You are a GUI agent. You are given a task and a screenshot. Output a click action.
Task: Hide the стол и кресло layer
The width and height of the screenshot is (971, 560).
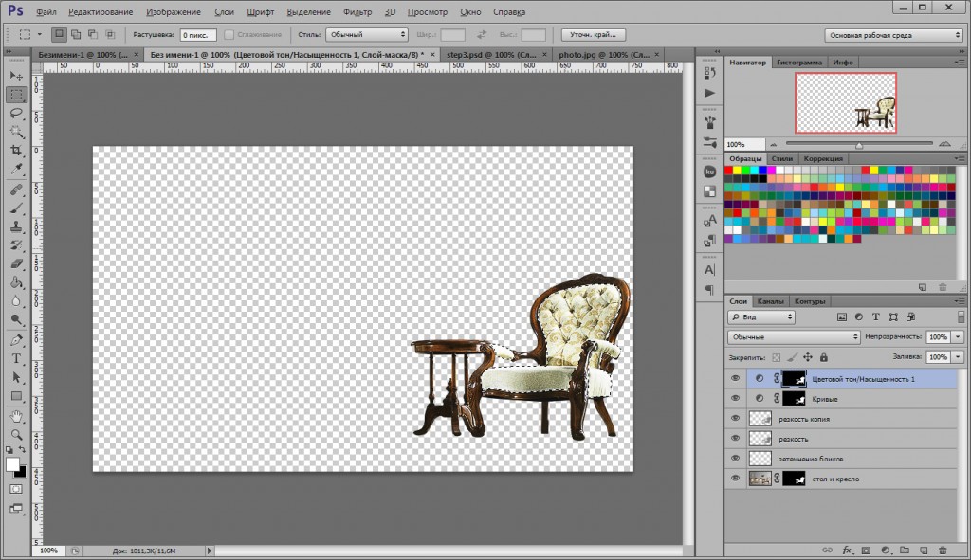(735, 479)
